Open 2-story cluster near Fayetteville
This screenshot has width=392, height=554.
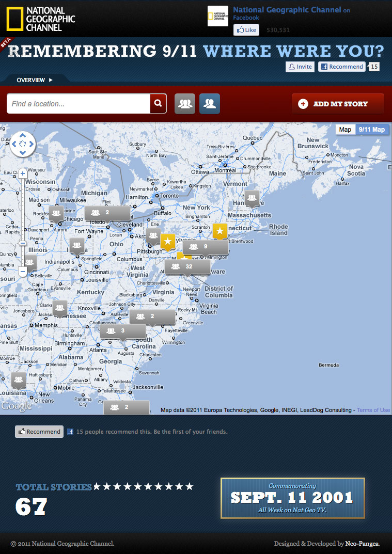coord(152,317)
